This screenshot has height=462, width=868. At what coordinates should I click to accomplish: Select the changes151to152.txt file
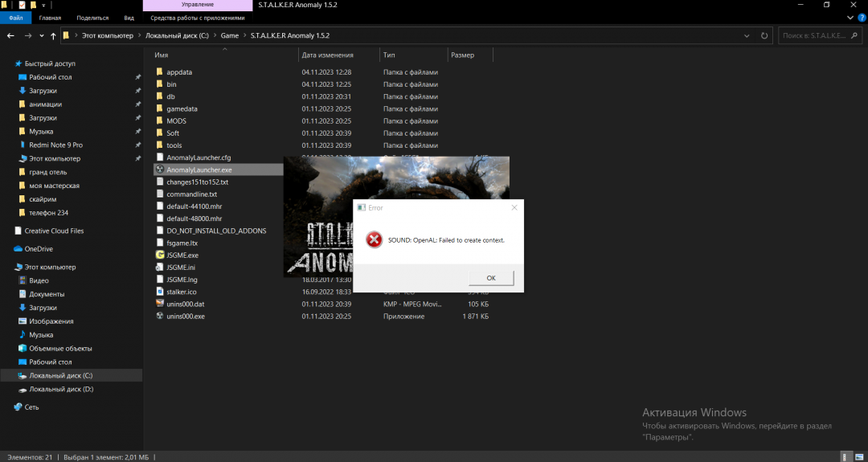click(197, 182)
